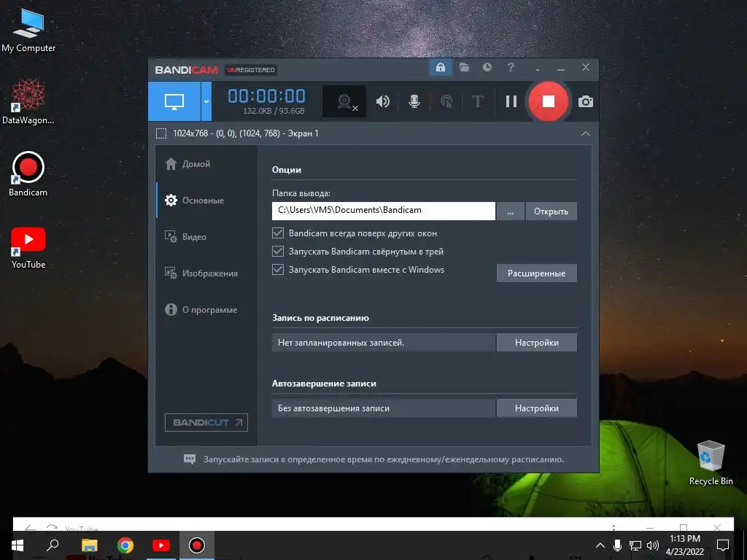Click the tray microphone icon
The height and width of the screenshot is (560, 747).
coord(617,545)
